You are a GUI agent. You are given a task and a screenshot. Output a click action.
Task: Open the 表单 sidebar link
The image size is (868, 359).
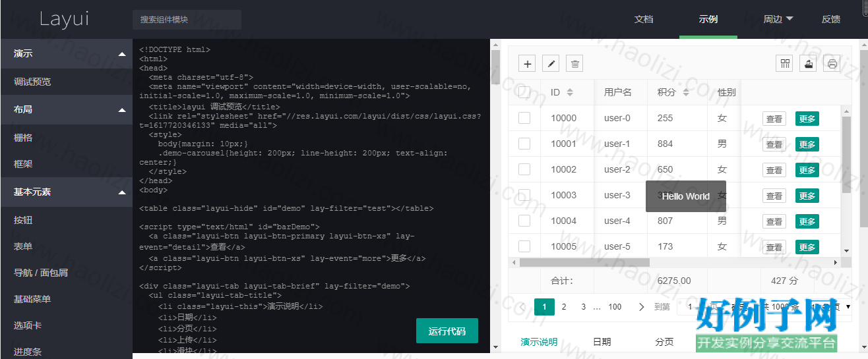tap(66, 246)
